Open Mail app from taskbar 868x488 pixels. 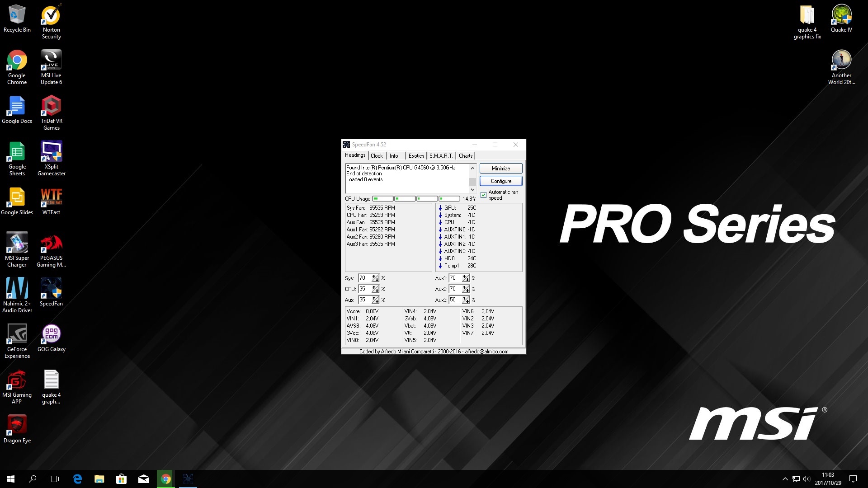pos(143,479)
